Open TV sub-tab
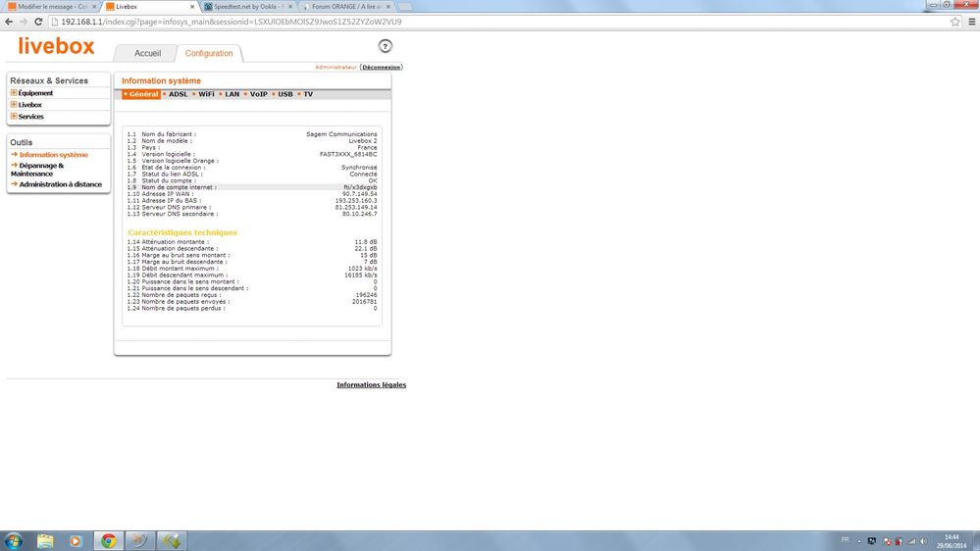The image size is (980, 551). pyautogui.click(x=308, y=94)
